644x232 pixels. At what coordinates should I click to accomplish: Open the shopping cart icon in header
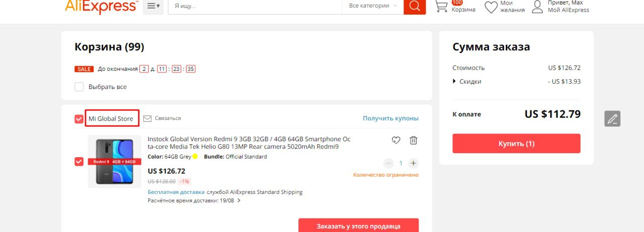tap(441, 6)
